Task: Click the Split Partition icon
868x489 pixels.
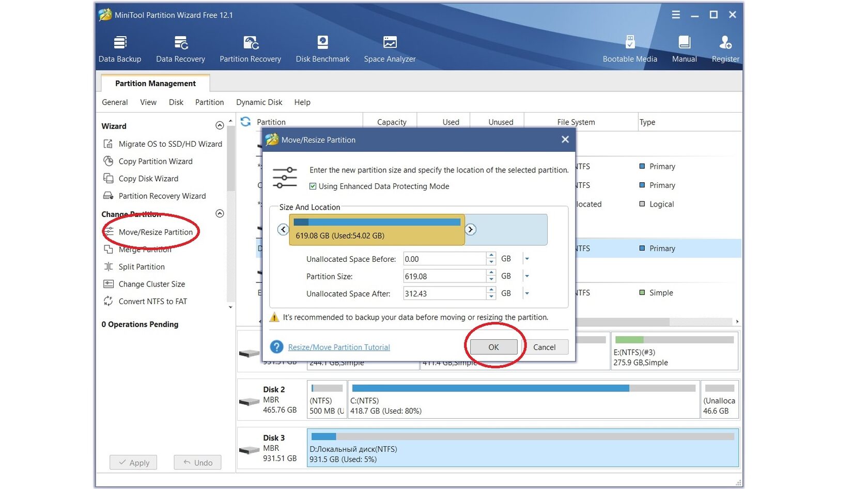Action: tap(108, 266)
